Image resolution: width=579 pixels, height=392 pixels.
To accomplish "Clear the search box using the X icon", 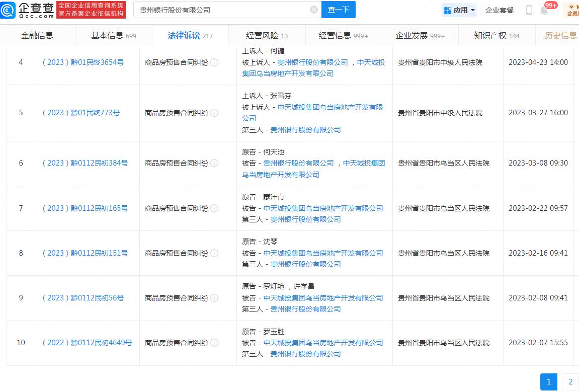I will tap(313, 9).
